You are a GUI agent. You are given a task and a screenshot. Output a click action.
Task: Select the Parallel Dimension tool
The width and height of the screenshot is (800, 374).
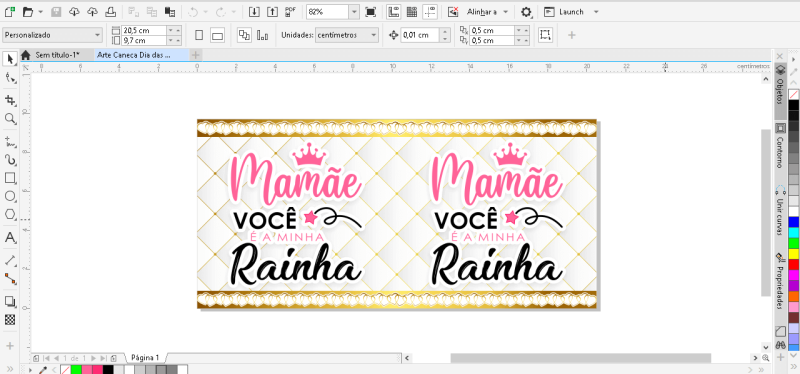tap(10, 261)
